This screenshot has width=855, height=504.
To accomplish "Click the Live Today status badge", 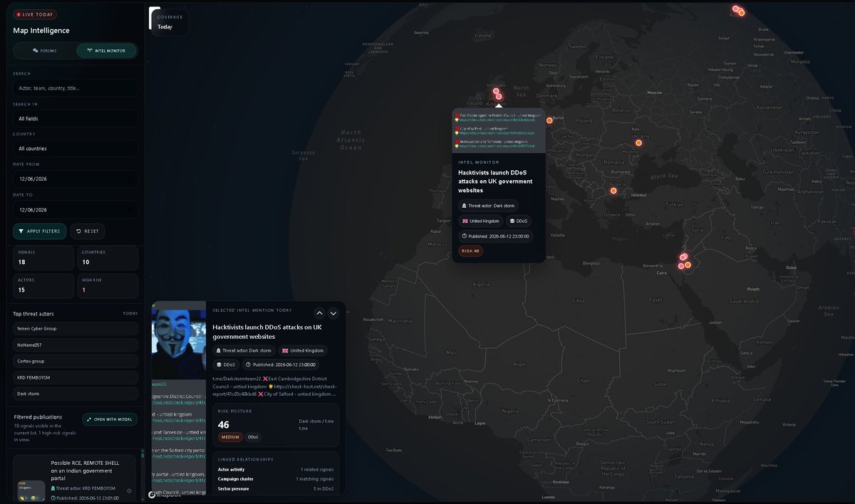I will pos(35,14).
